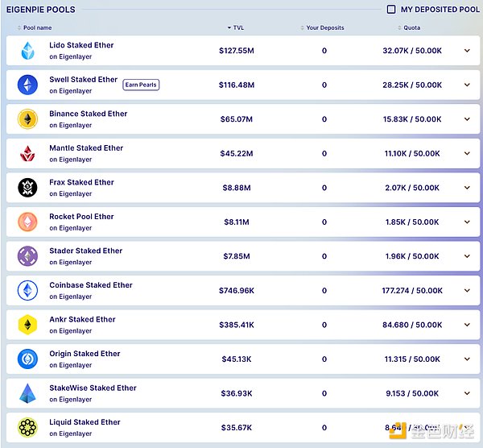Click the Liquid Staked Ether icon
The height and width of the screenshot is (448, 483).
click(x=28, y=427)
